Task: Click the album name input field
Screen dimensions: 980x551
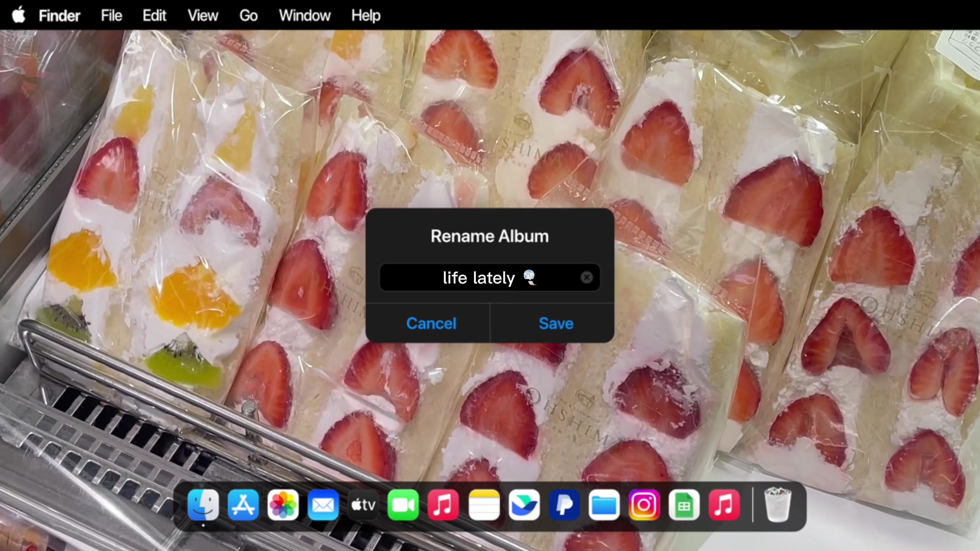Action: pos(489,278)
